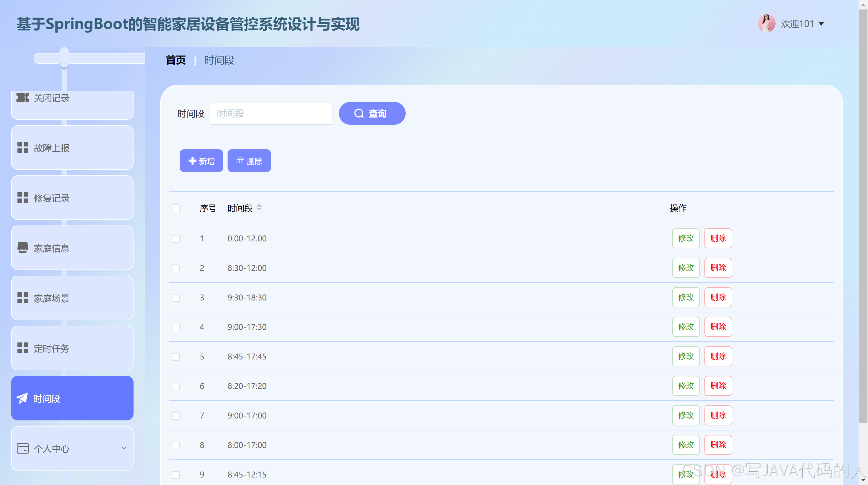This screenshot has height=485, width=868.
Task: Click the 修复记录 grid icon
Action: (x=23, y=198)
